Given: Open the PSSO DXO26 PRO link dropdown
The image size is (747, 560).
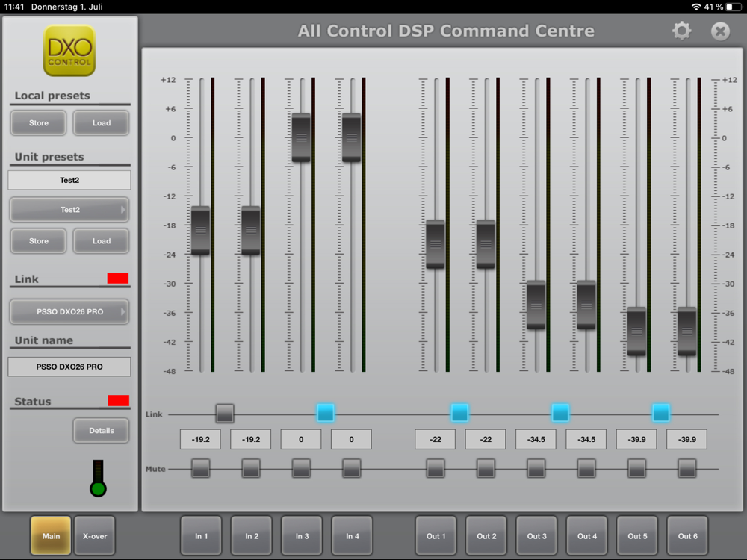Looking at the screenshot, I should [x=69, y=311].
